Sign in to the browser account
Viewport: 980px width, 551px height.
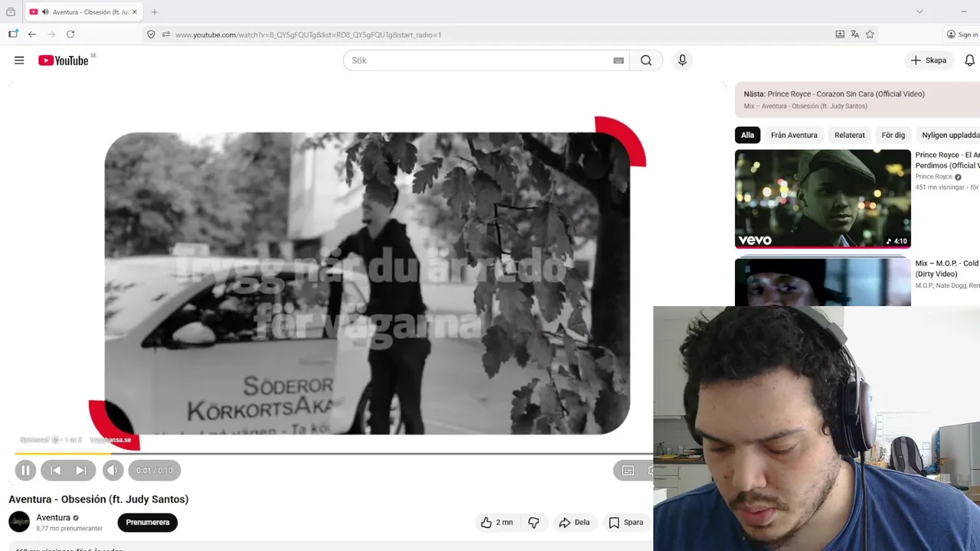point(962,34)
